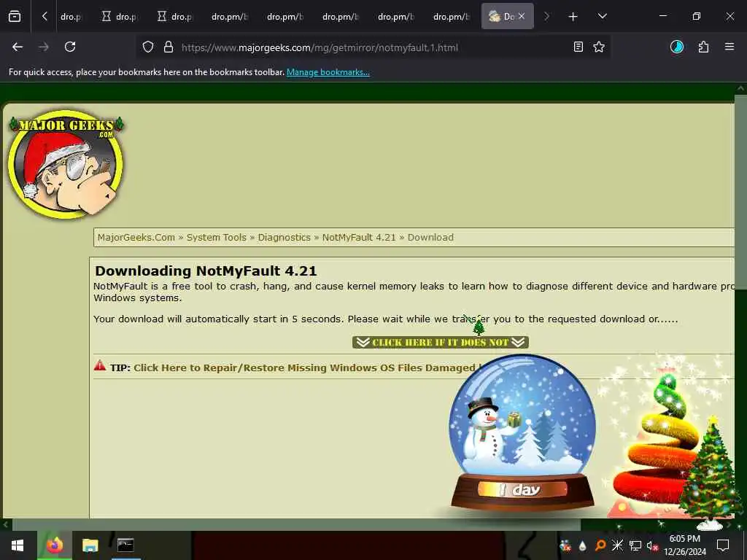Click the red warning triangle beside TIP
Image resolution: width=747 pixels, height=560 pixels.
(100, 366)
